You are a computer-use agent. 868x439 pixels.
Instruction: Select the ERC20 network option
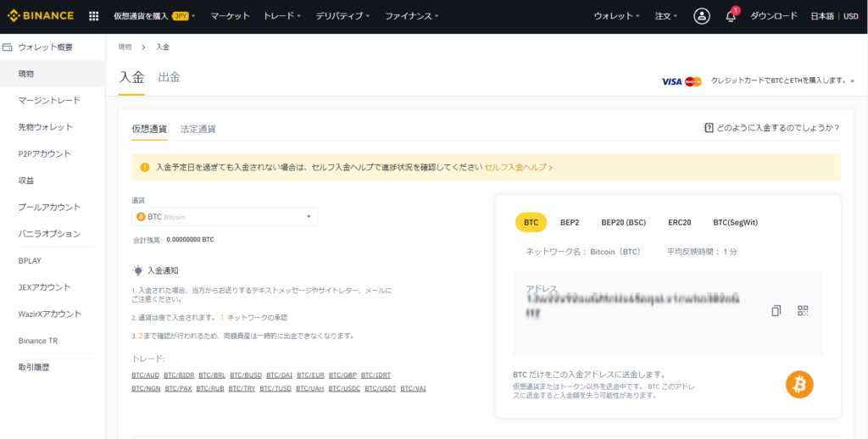680,222
